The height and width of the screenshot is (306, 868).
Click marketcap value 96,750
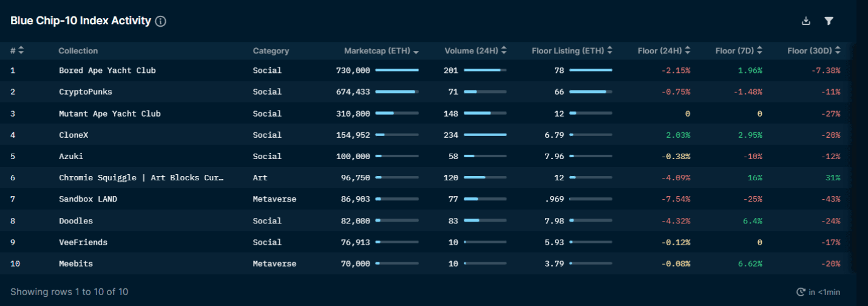355,178
